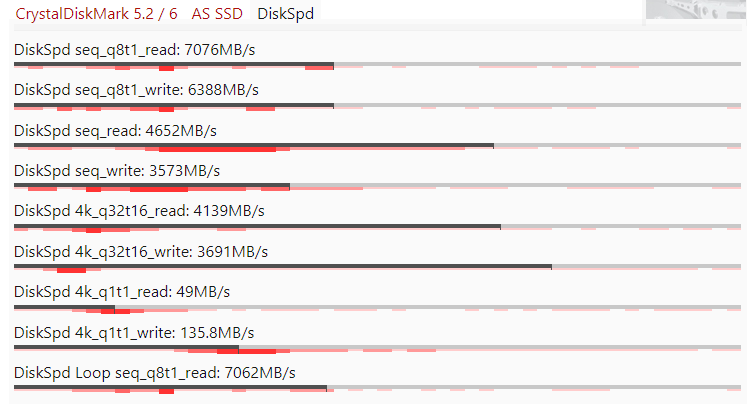
Task: Open the AS SSD tab
Action: 217,15
